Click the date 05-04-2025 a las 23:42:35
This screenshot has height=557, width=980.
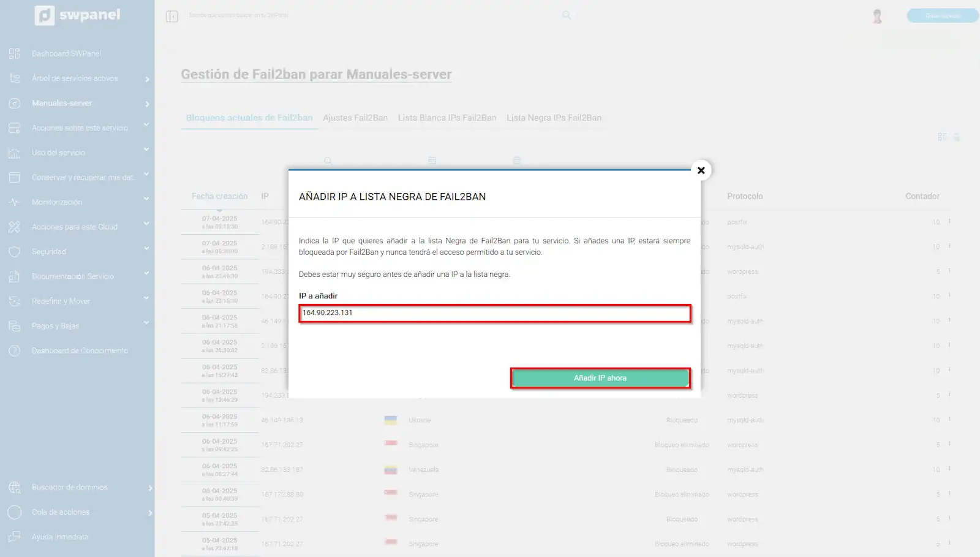tap(220, 520)
